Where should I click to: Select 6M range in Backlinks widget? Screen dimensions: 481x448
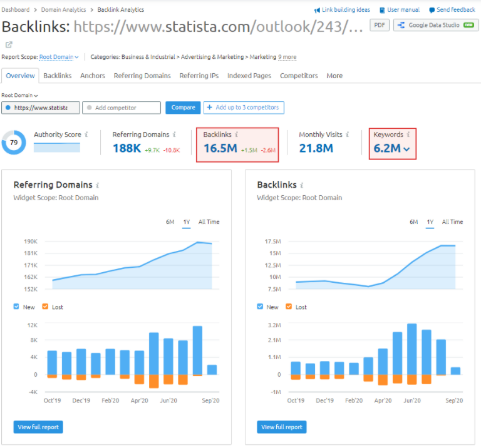(x=413, y=222)
